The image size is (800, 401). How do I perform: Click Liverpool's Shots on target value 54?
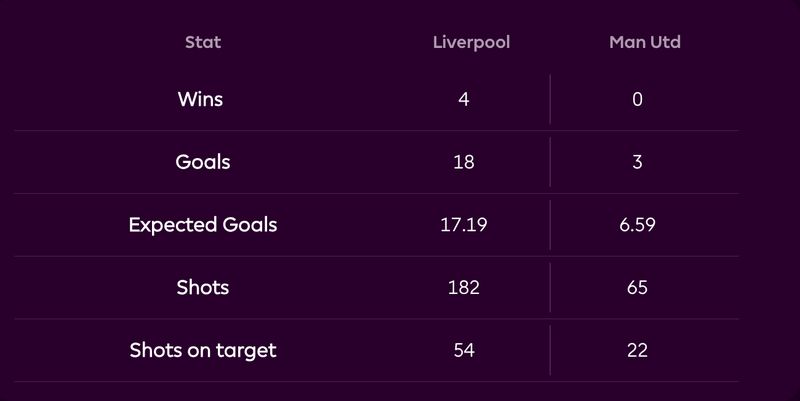click(x=464, y=350)
